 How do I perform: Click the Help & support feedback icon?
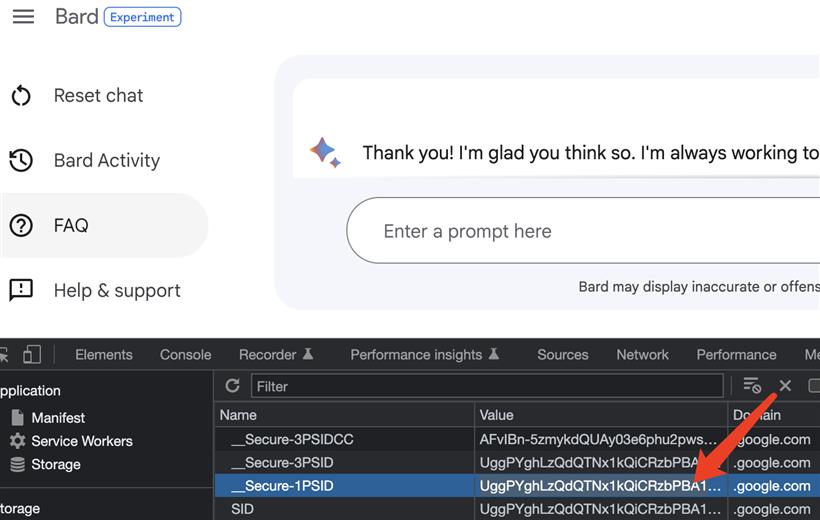click(x=21, y=290)
